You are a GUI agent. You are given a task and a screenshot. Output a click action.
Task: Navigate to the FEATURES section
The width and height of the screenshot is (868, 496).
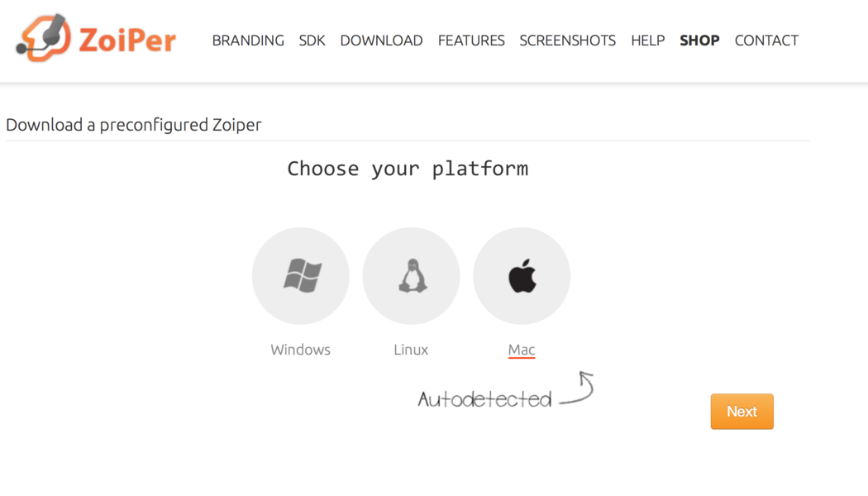click(x=471, y=41)
